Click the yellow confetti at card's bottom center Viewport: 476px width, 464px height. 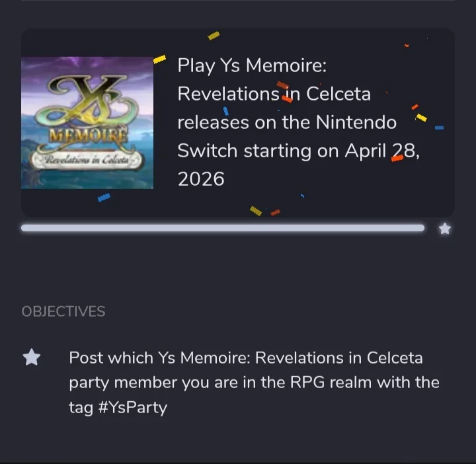click(x=255, y=211)
